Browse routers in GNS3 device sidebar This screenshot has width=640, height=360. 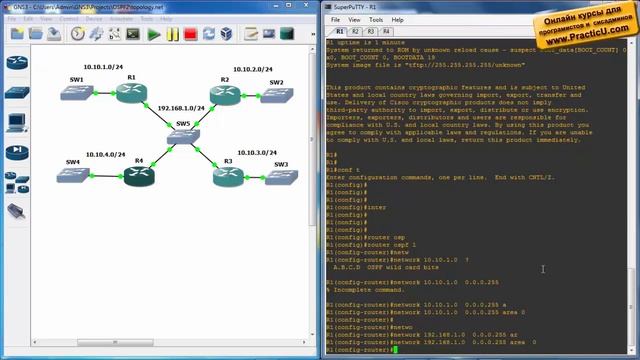(17, 62)
